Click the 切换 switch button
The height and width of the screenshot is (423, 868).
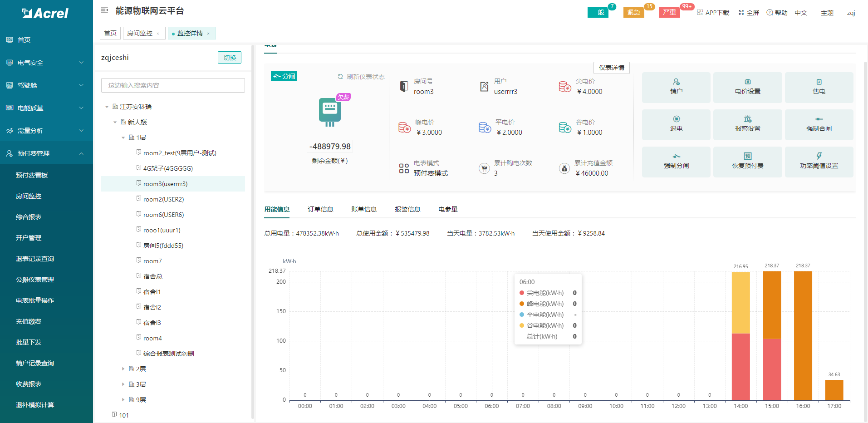pyautogui.click(x=229, y=58)
